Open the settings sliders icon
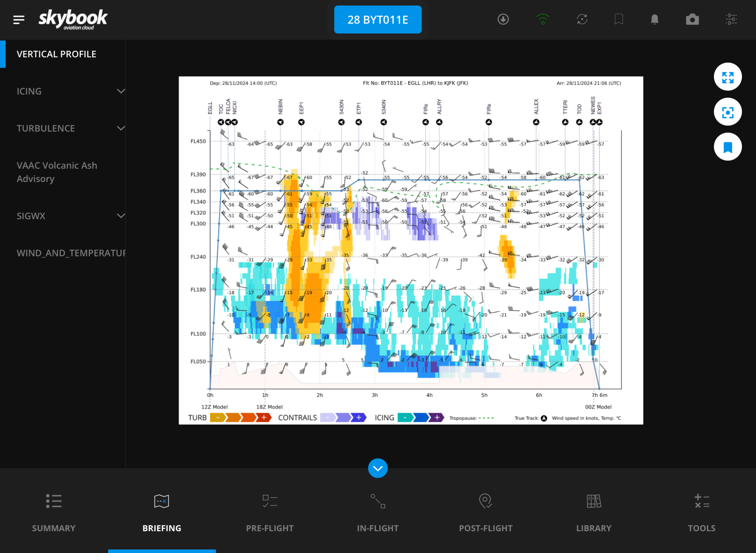 [x=731, y=19]
